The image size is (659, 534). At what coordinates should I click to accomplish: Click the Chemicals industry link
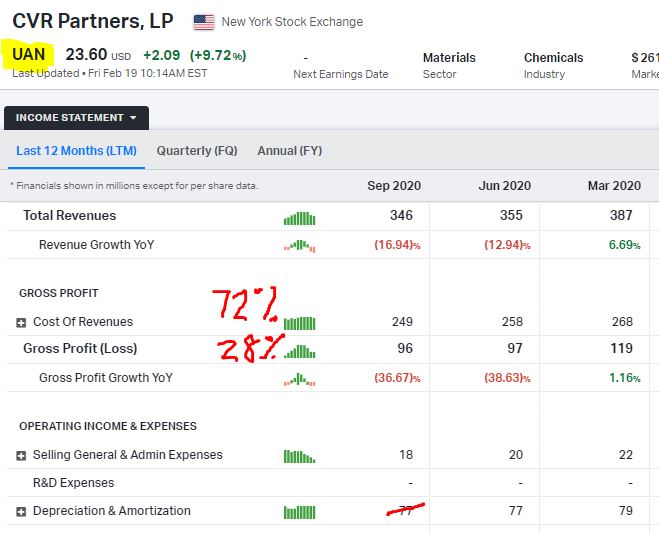[553, 58]
